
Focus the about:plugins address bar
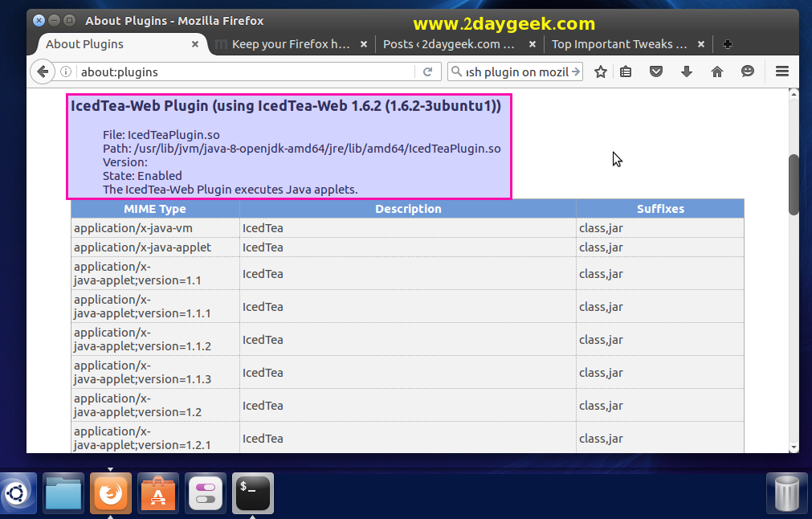coord(247,72)
